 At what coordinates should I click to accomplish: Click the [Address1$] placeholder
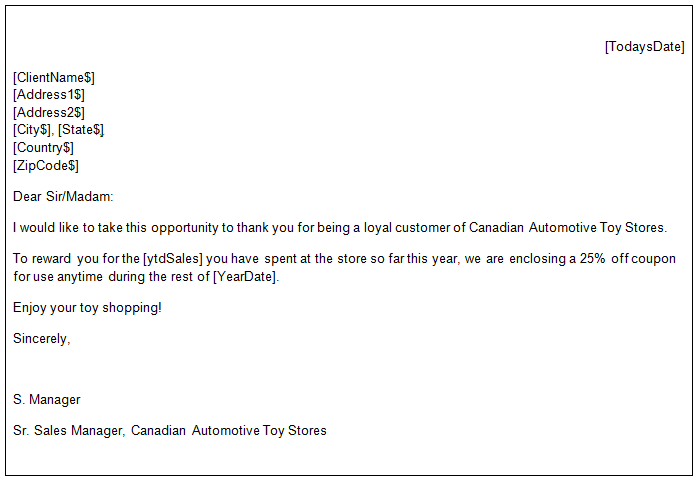pos(49,95)
